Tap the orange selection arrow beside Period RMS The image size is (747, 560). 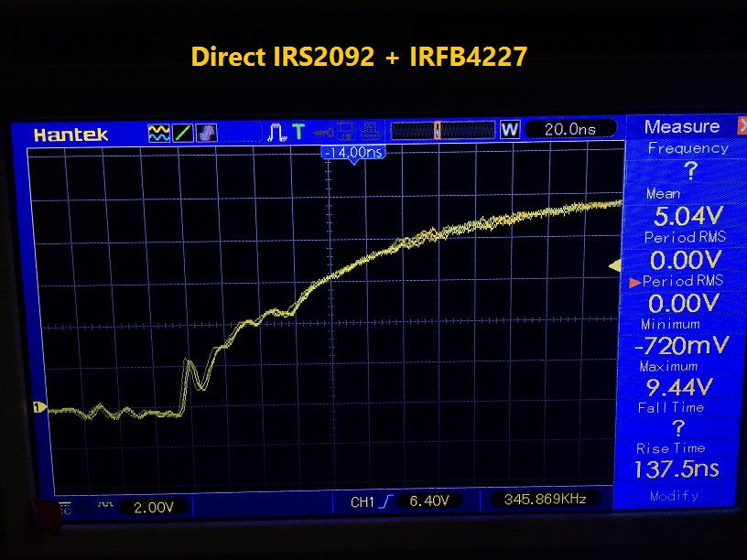coord(634,284)
